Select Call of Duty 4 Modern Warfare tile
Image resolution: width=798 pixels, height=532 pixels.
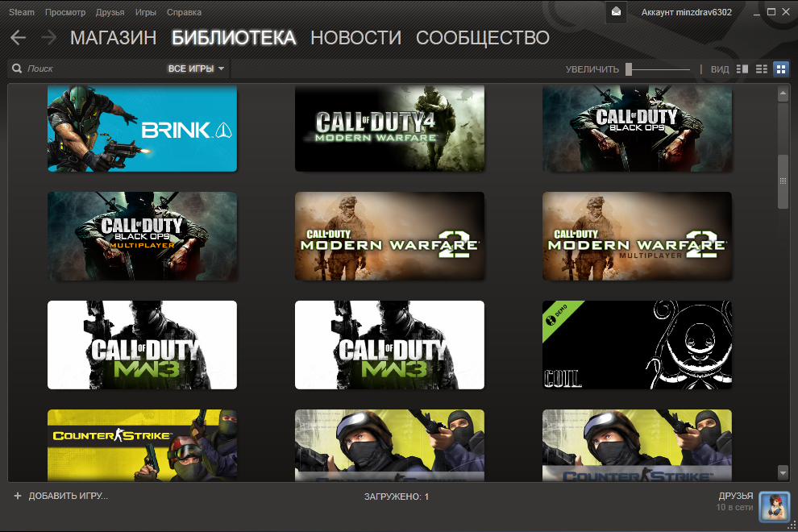coord(390,128)
